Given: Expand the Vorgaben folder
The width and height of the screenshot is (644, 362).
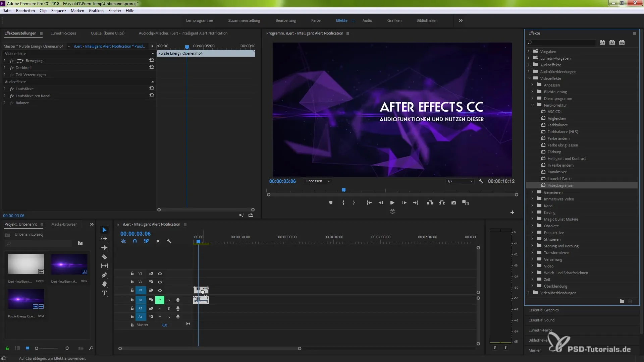Looking at the screenshot, I should [529, 51].
